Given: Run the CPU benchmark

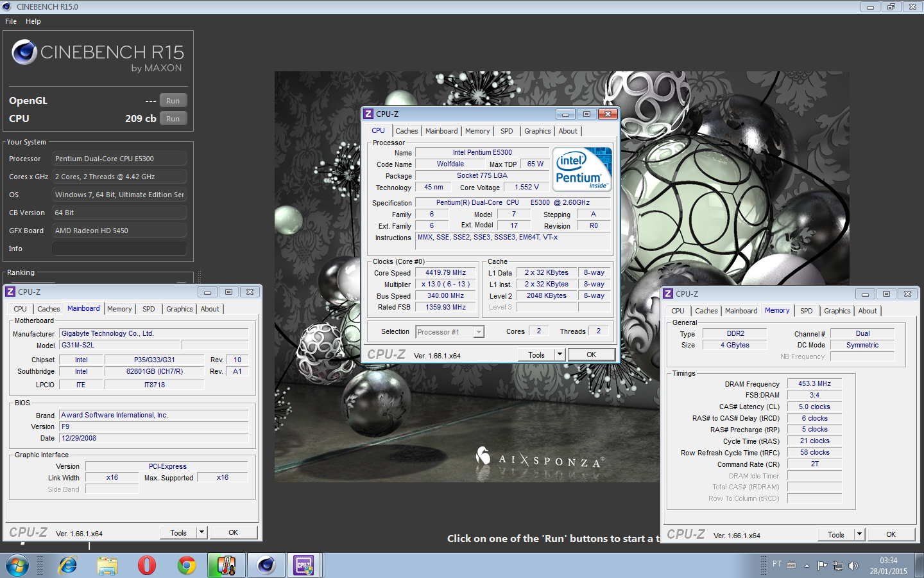Looking at the screenshot, I should pos(173,119).
